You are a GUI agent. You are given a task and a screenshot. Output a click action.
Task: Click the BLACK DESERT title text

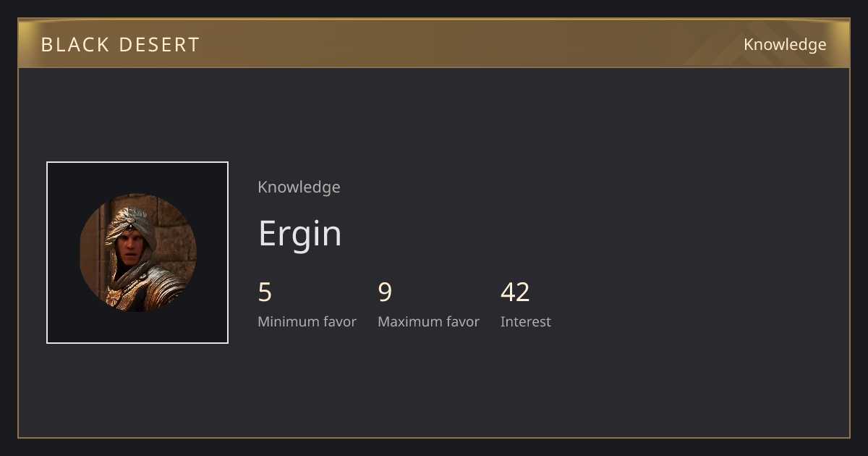coord(120,45)
